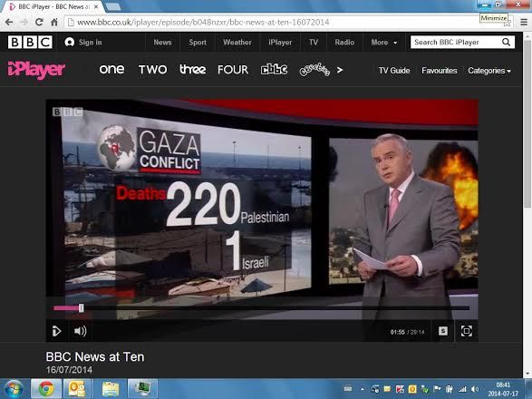532x399 pixels.
Task: Select the CBBC channel
Action: click(x=274, y=69)
